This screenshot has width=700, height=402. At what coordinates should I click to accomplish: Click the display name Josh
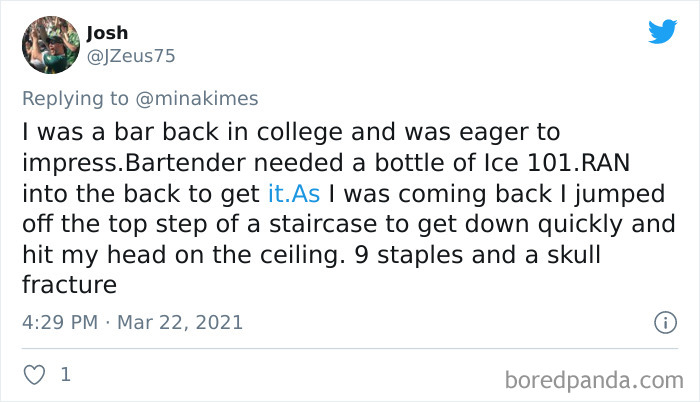pyautogui.click(x=107, y=33)
